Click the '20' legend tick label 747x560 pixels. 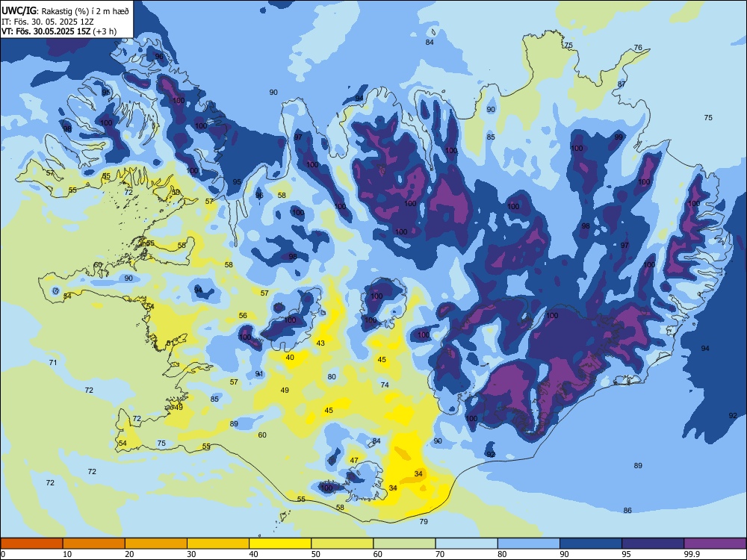[x=129, y=554]
